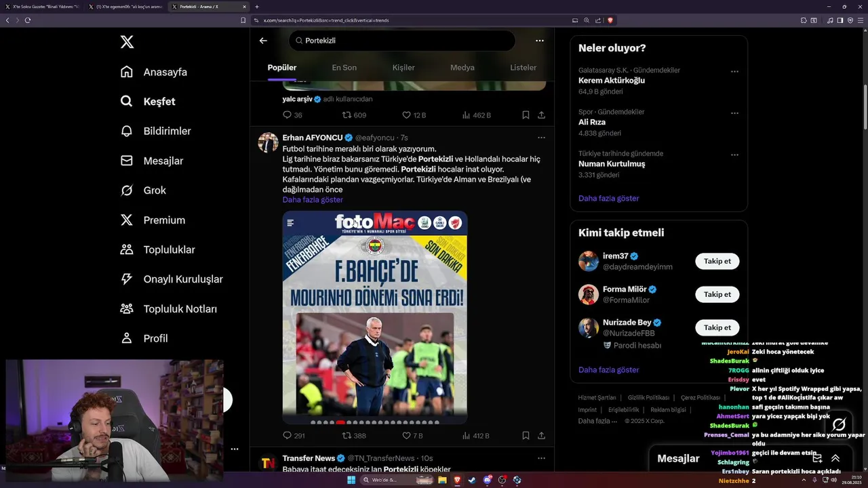This screenshot has width=868, height=488.
Task: Select the Popüler tab
Action: pyautogui.click(x=282, y=68)
